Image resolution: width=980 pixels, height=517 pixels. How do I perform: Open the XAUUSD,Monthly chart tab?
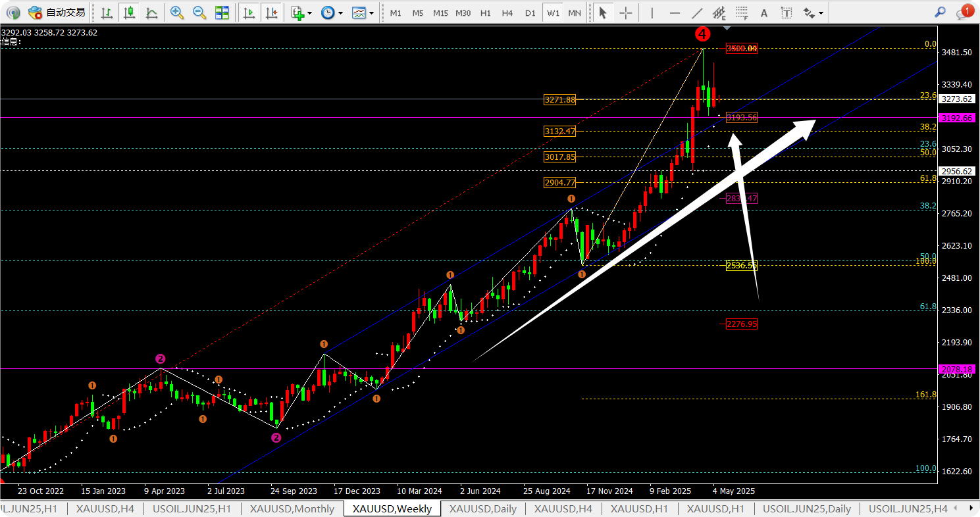point(292,509)
